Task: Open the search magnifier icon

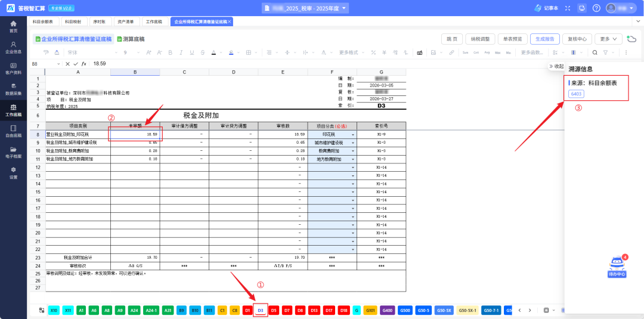Action: tap(595, 52)
